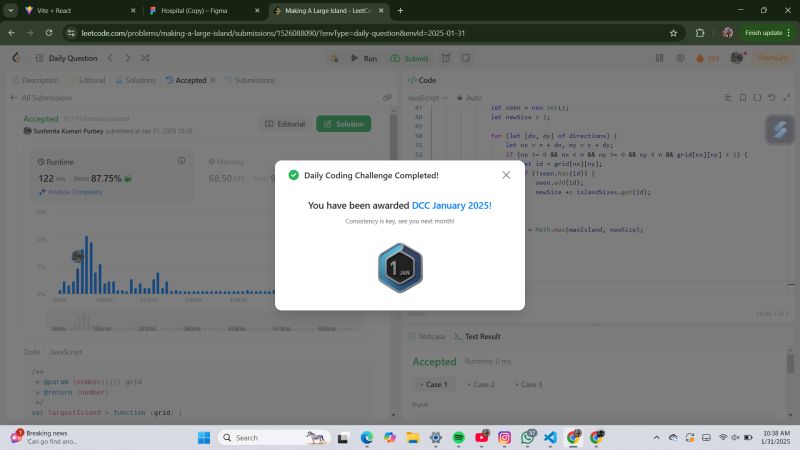Reload the page
800x450 pixels.
point(48,33)
